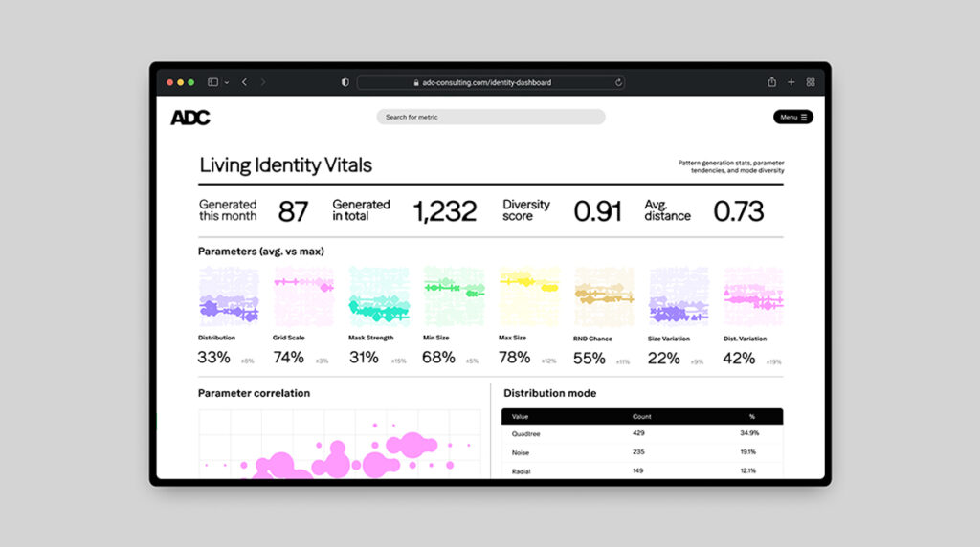Open the Menu button

pyautogui.click(x=792, y=117)
